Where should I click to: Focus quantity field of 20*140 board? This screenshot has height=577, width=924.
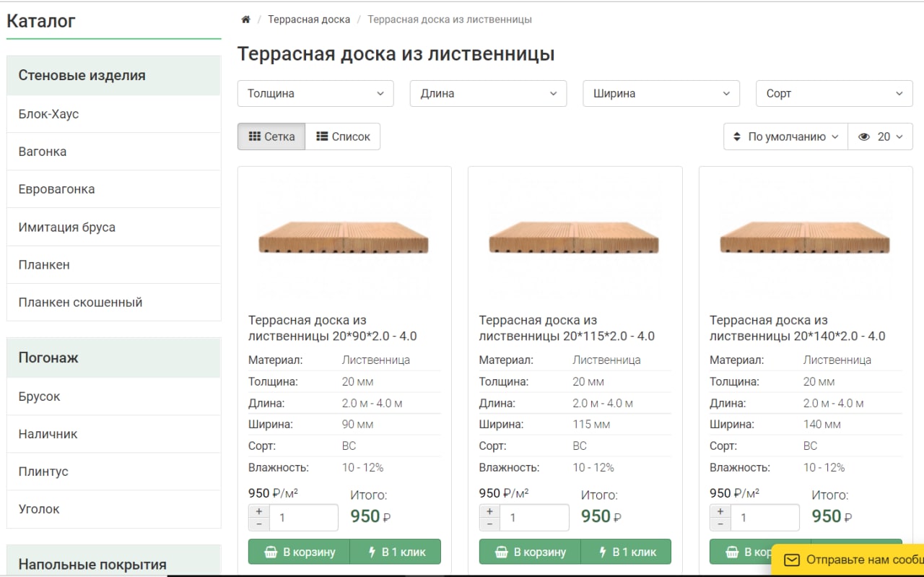(764, 518)
